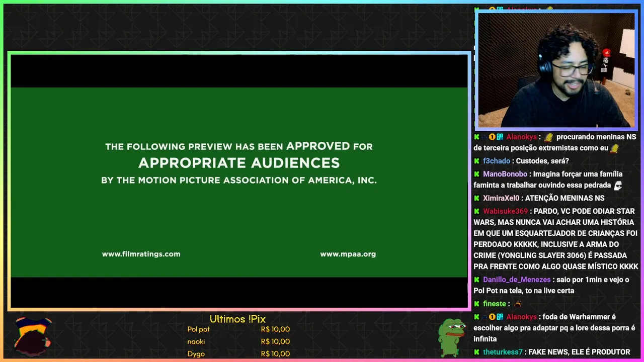Click the R$ 10,00 amount beside naoki

[275, 341]
